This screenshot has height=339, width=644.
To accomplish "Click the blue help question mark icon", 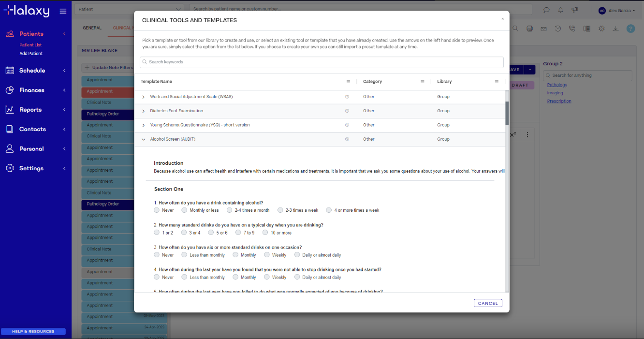I will (630, 29).
